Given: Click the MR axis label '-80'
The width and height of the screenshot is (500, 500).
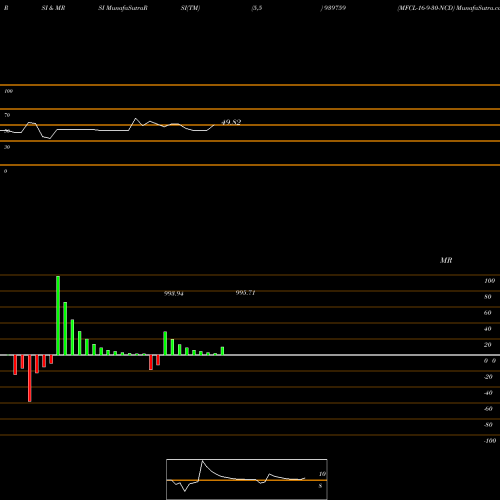Looking at the screenshot, I should (x=488, y=425).
